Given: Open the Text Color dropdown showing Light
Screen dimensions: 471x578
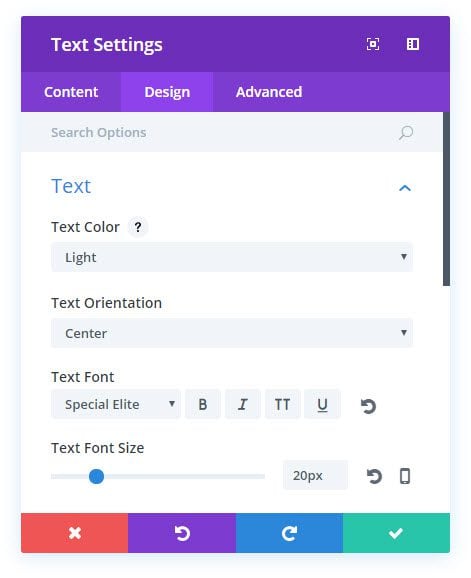Looking at the screenshot, I should point(232,257).
